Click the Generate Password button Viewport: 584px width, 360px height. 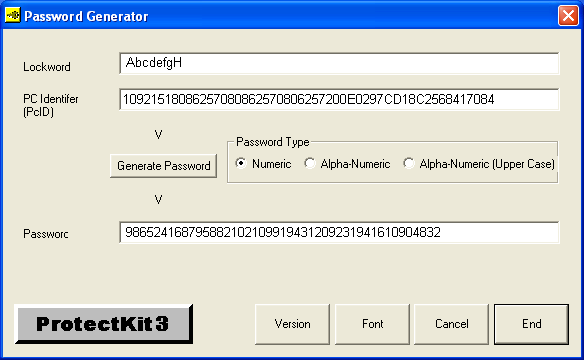pyautogui.click(x=164, y=166)
